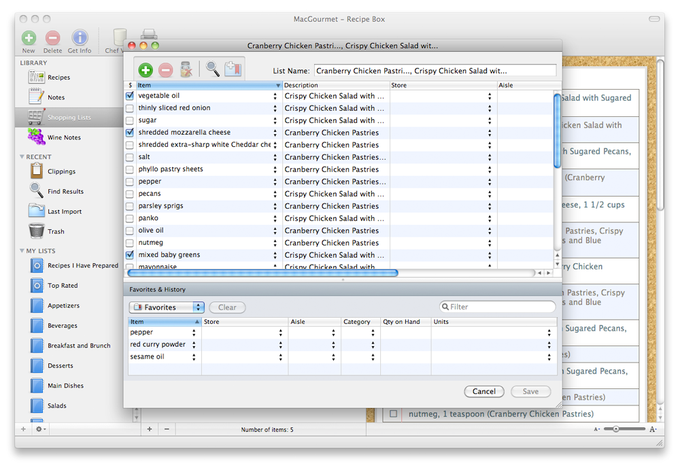Sort shopping list by Description column
Screen dimensions: 680x468
coord(336,85)
